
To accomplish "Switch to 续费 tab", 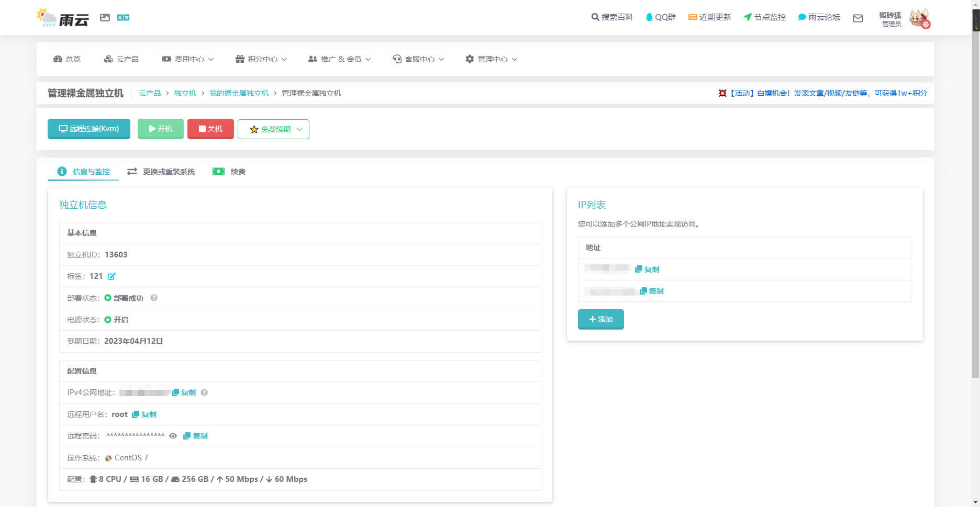I will pos(229,172).
